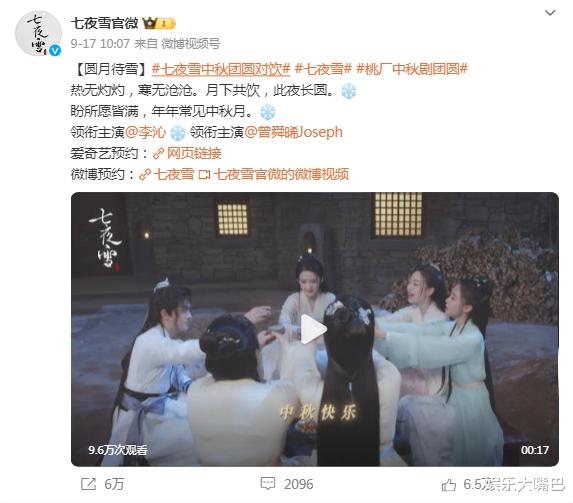Click the gold crown membership badge

point(159,24)
